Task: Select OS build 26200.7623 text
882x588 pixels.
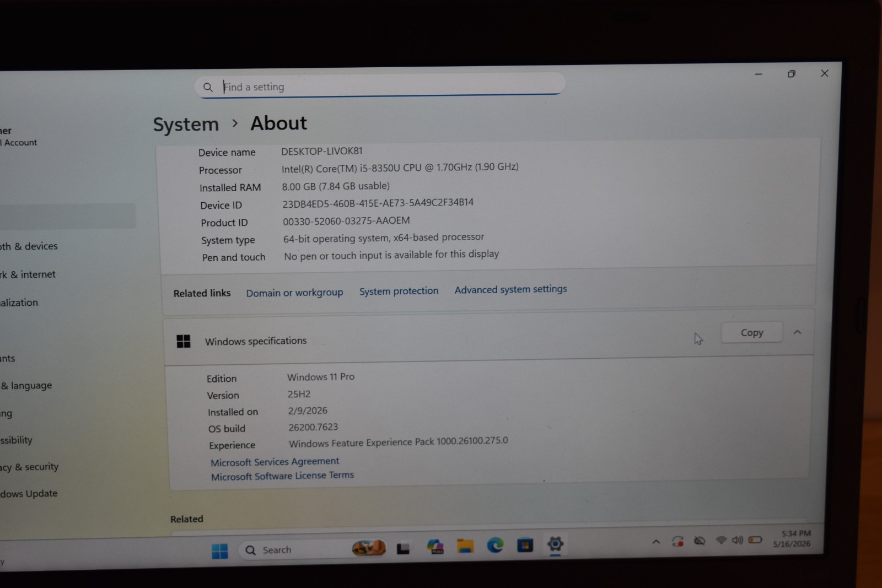Action: click(x=313, y=427)
